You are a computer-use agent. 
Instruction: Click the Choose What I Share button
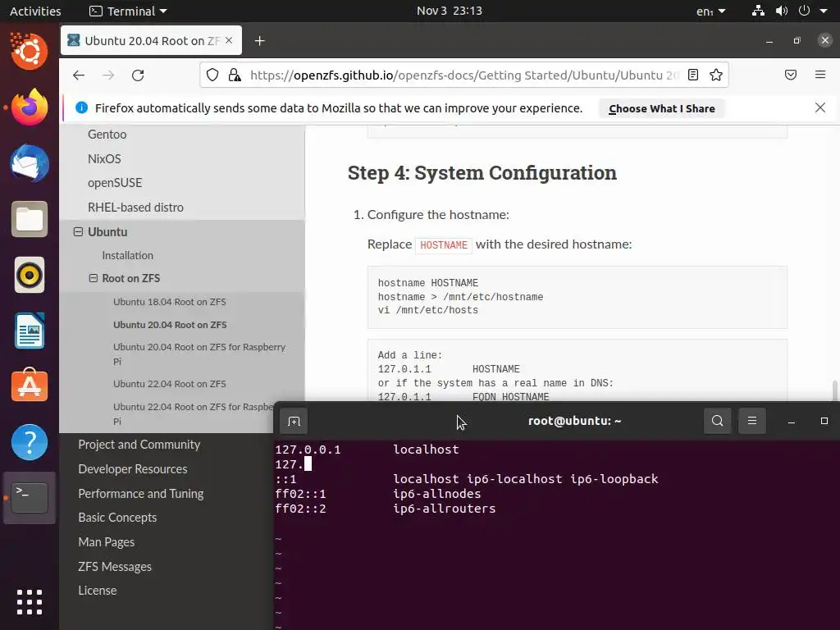(662, 108)
